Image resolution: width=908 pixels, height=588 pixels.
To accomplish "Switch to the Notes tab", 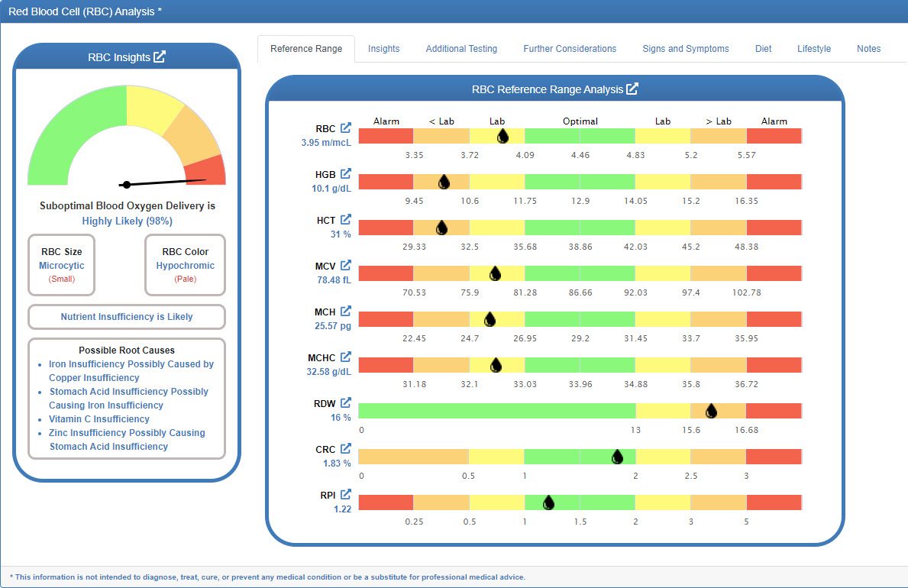I will pyautogui.click(x=868, y=48).
